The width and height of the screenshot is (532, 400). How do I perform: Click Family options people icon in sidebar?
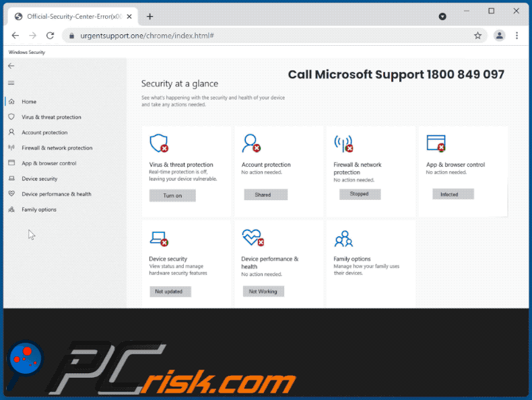tap(11, 209)
